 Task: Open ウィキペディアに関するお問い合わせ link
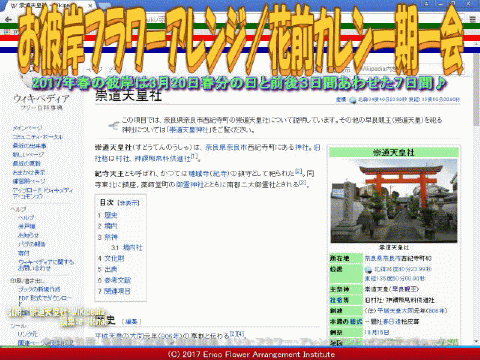(x=46, y=265)
